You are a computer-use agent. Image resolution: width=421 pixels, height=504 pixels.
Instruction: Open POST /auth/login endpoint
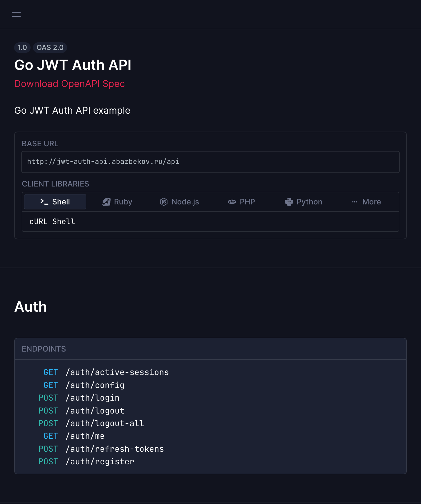(79, 398)
